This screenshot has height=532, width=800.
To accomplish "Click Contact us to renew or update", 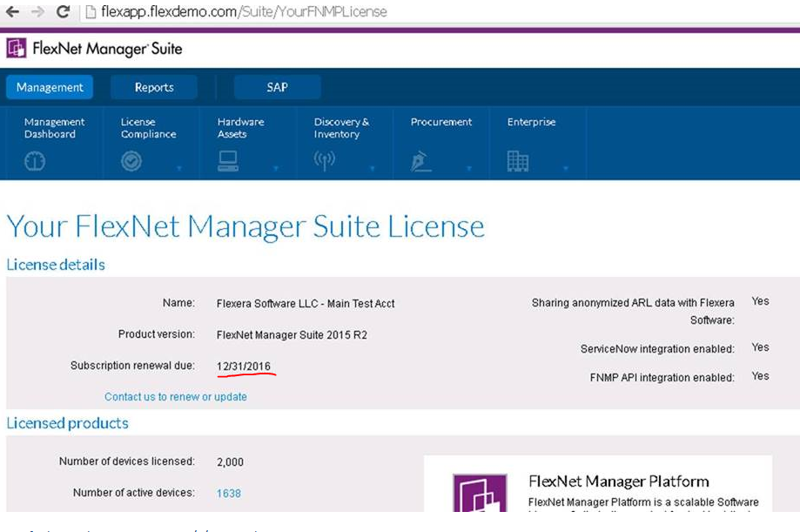I will coord(176,397).
